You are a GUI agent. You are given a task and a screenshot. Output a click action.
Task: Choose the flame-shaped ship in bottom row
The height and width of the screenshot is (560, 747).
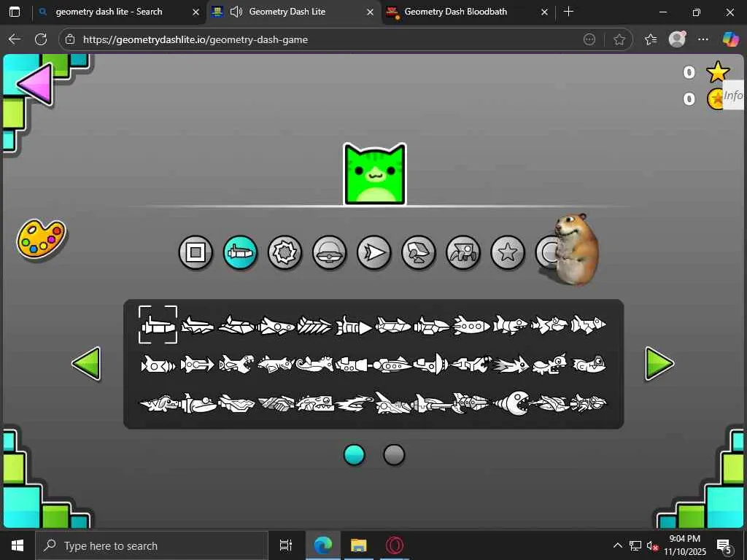[x=355, y=404]
